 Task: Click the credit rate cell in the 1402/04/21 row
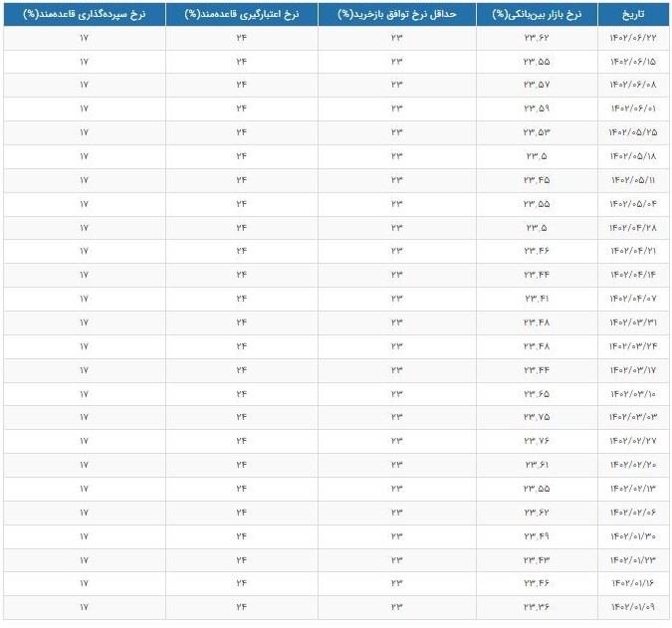coord(241,251)
